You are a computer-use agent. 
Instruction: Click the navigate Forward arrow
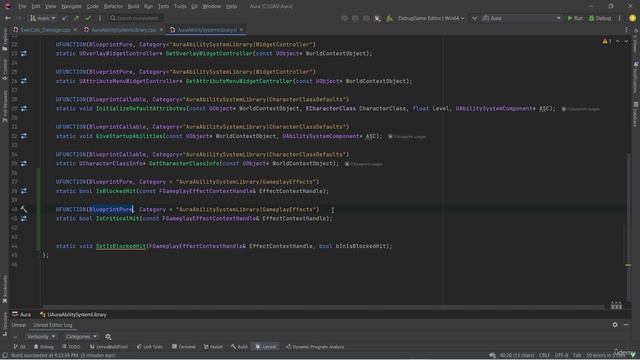point(19,18)
